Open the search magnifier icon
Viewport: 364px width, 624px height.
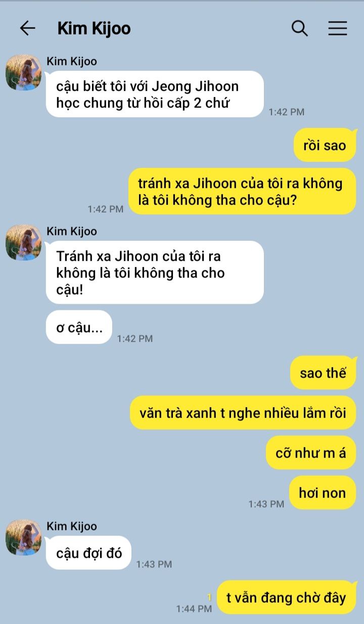[300, 28]
